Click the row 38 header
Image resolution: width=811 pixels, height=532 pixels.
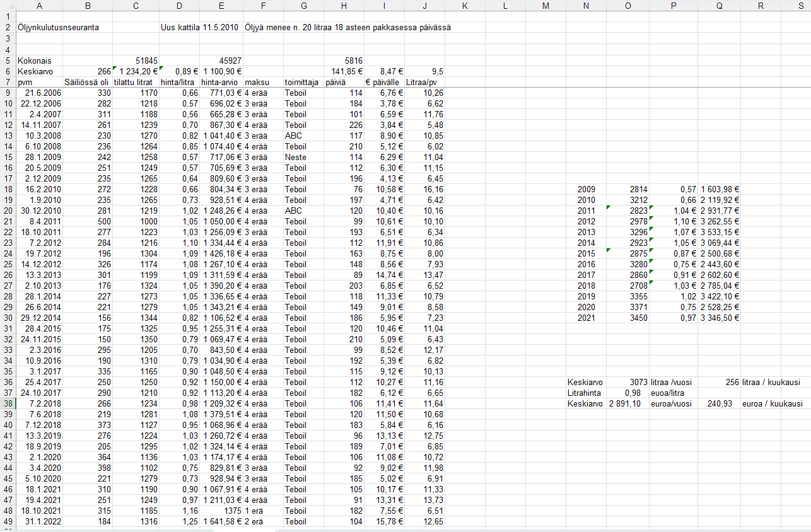[8, 403]
